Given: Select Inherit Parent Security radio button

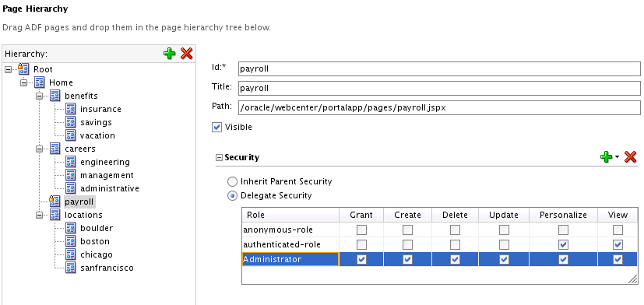Looking at the screenshot, I should point(233,181).
